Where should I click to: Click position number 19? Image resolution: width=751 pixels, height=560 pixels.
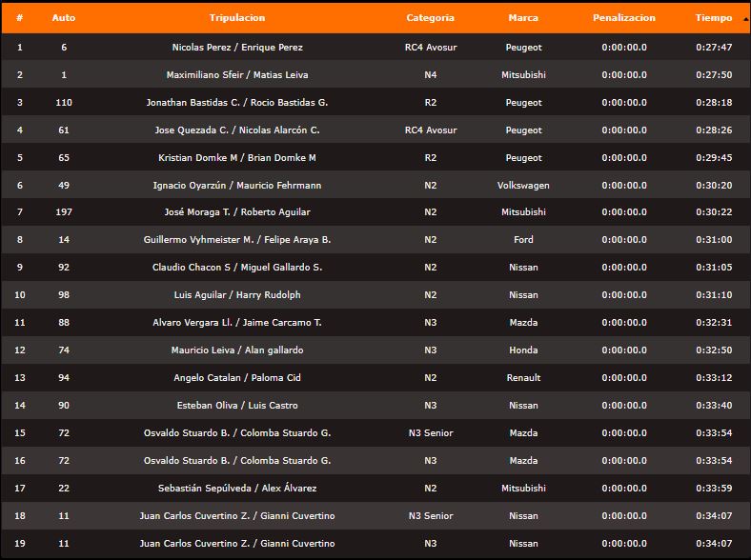pyautogui.click(x=20, y=544)
